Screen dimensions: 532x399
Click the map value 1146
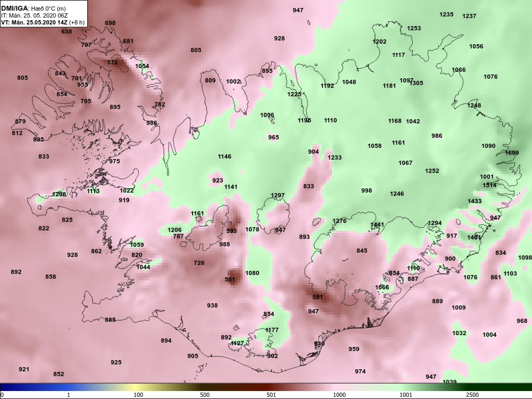click(x=225, y=156)
